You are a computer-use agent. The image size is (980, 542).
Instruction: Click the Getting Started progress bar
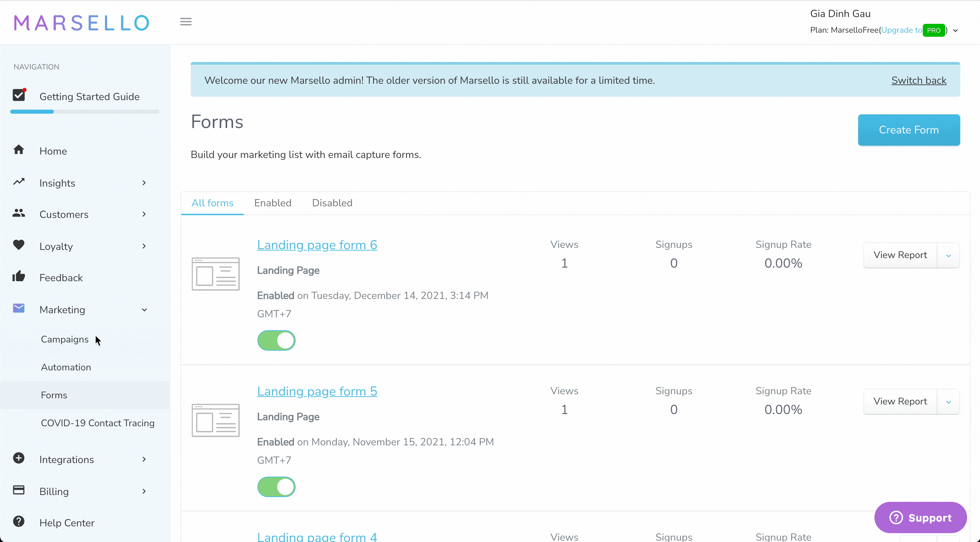pyautogui.click(x=84, y=112)
